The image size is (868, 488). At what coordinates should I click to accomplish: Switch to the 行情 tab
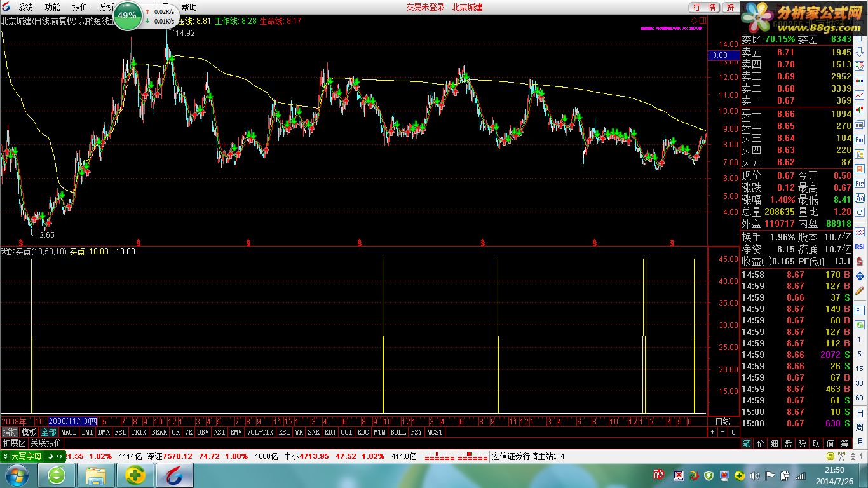click(705, 7)
